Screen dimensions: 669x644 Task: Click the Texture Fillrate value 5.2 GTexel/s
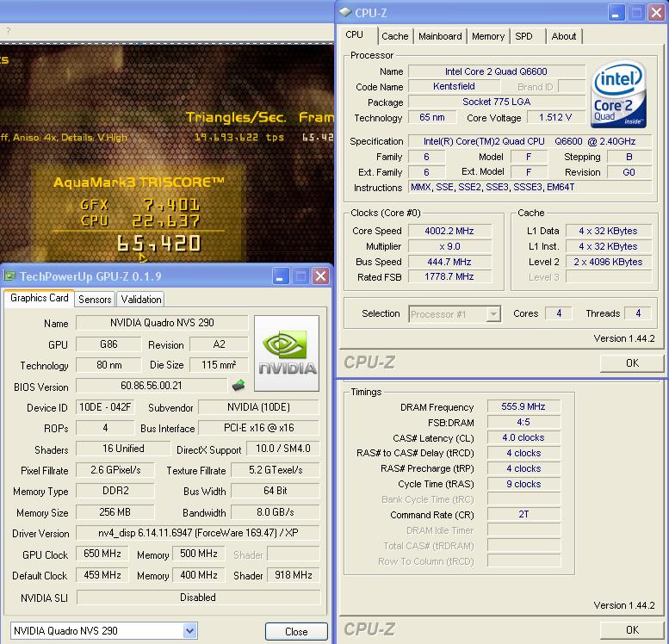[276, 470]
